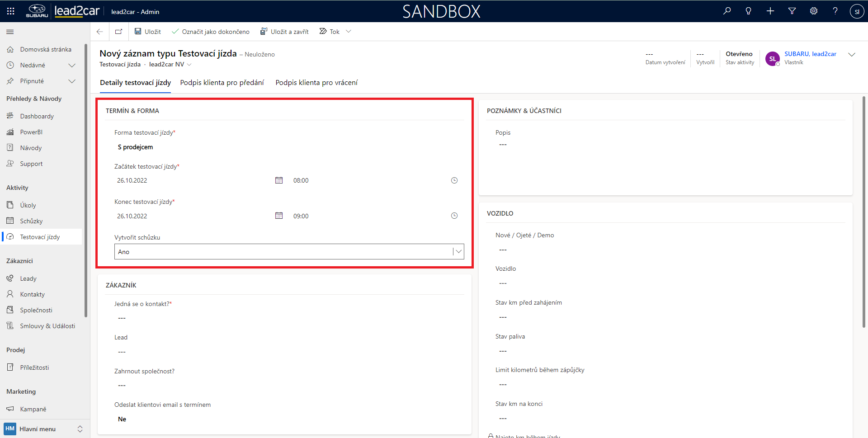868x438 pixels.
Task: Expand the header owner details chevron
Action: pos(852,55)
